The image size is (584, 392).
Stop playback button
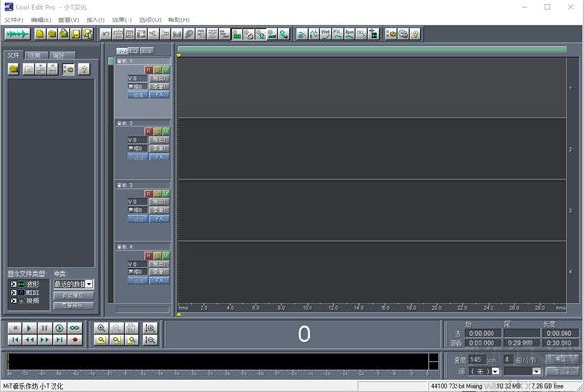coord(15,328)
